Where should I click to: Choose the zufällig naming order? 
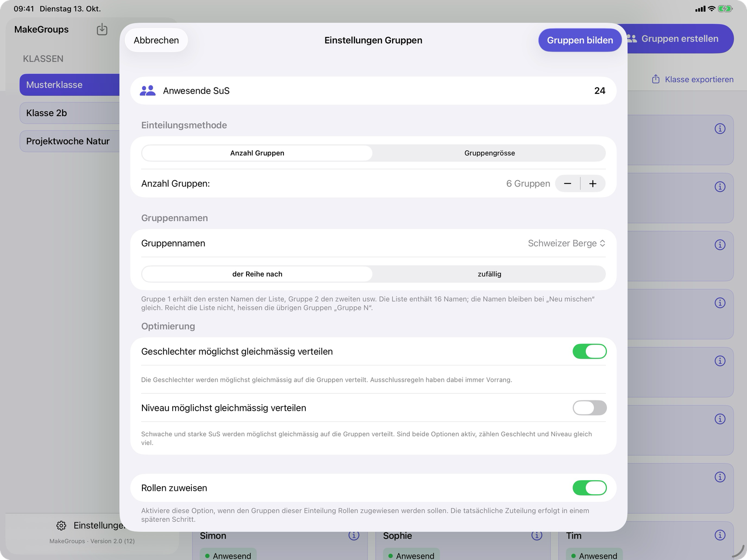(x=489, y=274)
